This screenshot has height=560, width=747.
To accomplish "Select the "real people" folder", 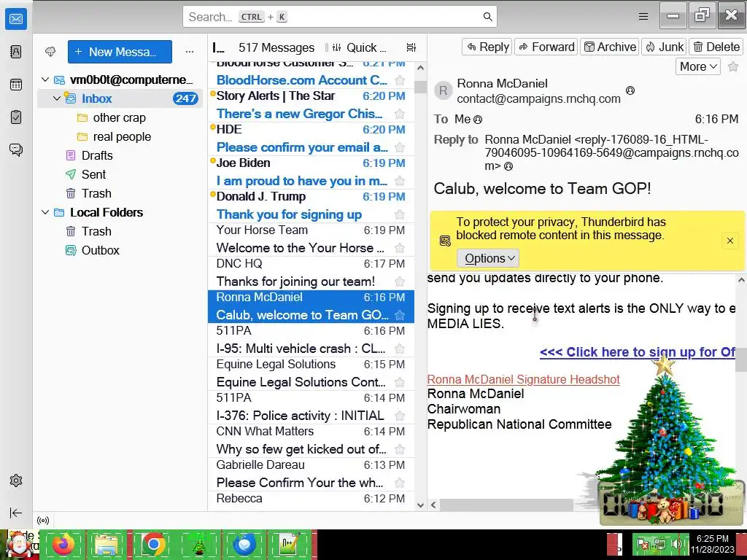I will (122, 136).
